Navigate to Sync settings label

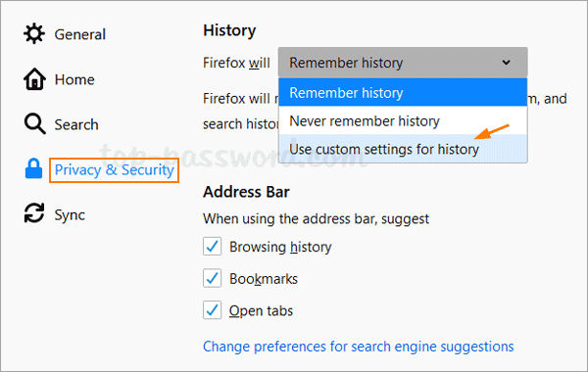pos(70,215)
